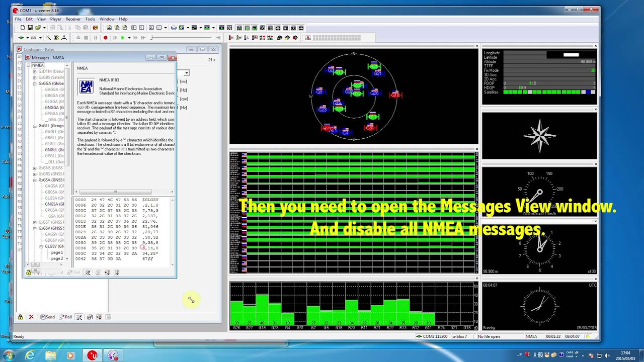Click the yellow lock icon in Messages window
Image resolution: width=644 pixels, height=362 pixels.
click(29, 273)
